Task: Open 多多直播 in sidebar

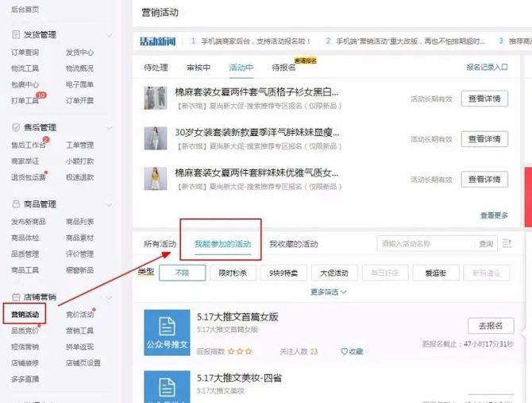Action: click(25, 379)
